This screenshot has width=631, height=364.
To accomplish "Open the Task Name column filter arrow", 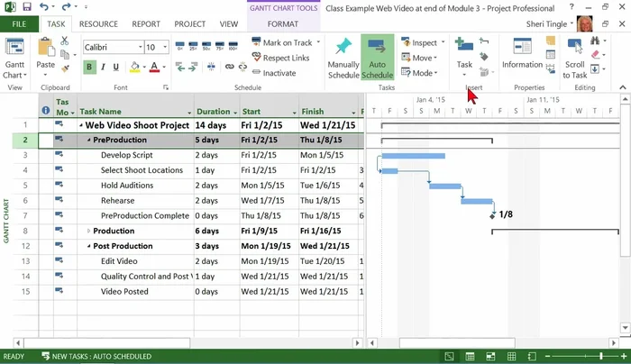I will point(189,113).
